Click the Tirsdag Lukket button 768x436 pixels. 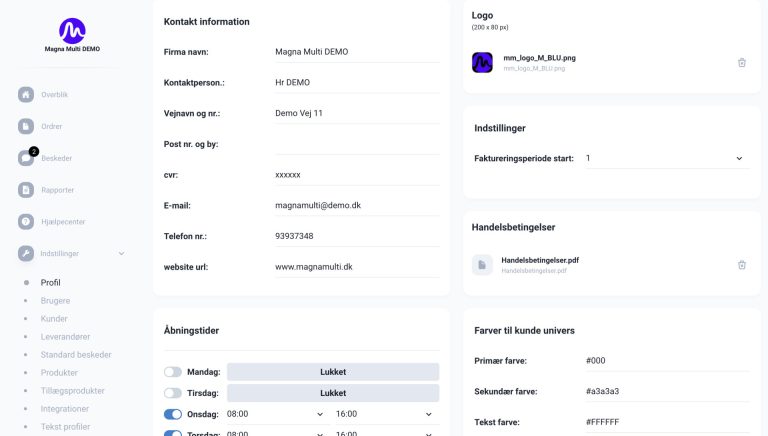tap(333, 393)
